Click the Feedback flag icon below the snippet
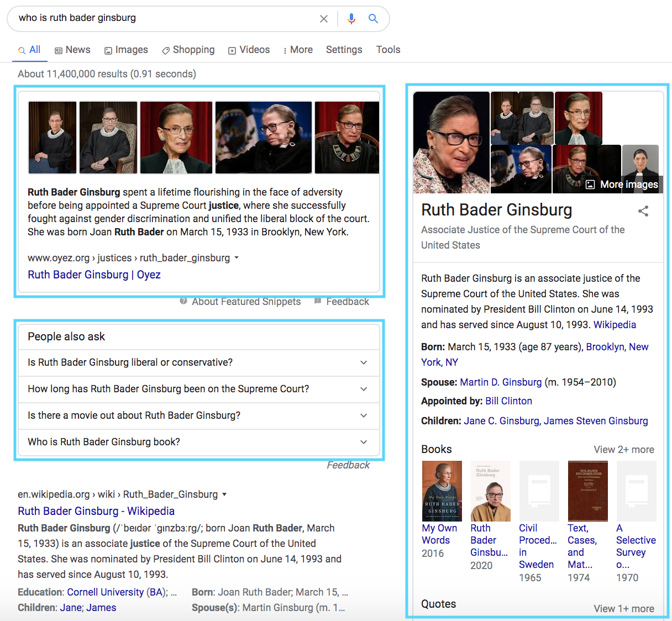This screenshot has width=672, height=621. tap(318, 301)
